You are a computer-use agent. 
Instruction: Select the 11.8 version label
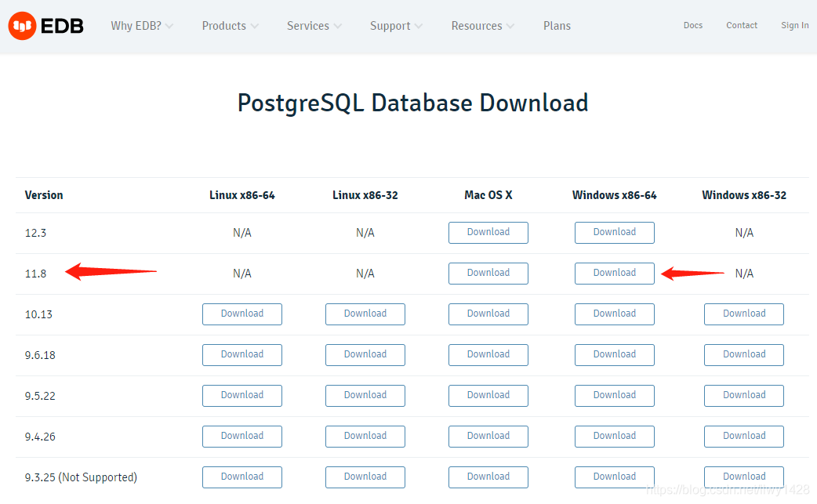point(35,274)
